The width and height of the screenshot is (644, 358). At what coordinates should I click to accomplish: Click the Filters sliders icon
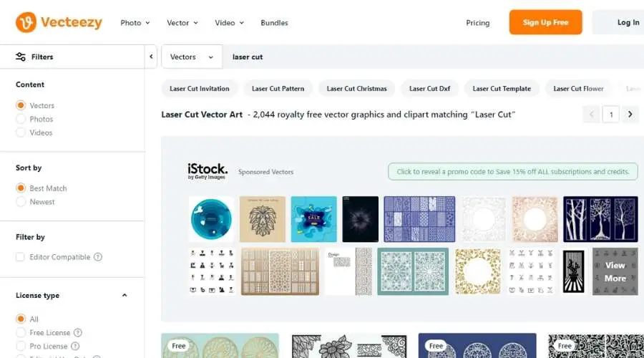(21, 57)
